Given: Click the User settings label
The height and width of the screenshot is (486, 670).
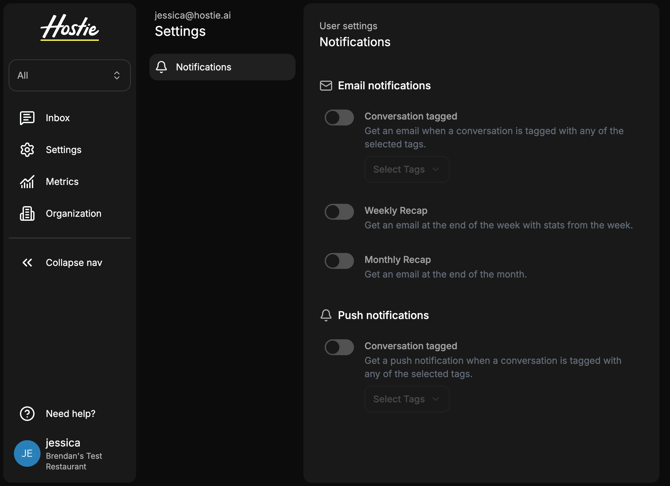Looking at the screenshot, I should pyautogui.click(x=348, y=26).
